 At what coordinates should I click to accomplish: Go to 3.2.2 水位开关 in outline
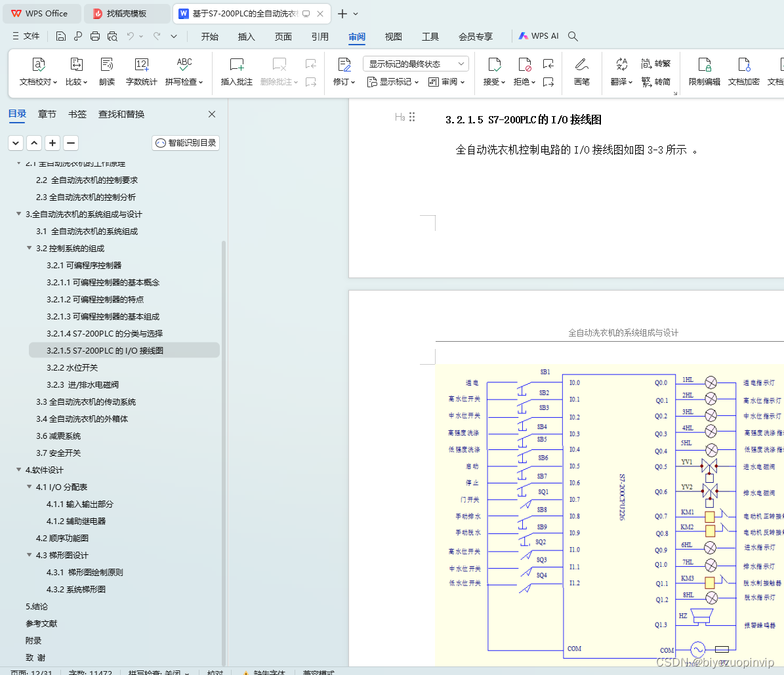72,367
